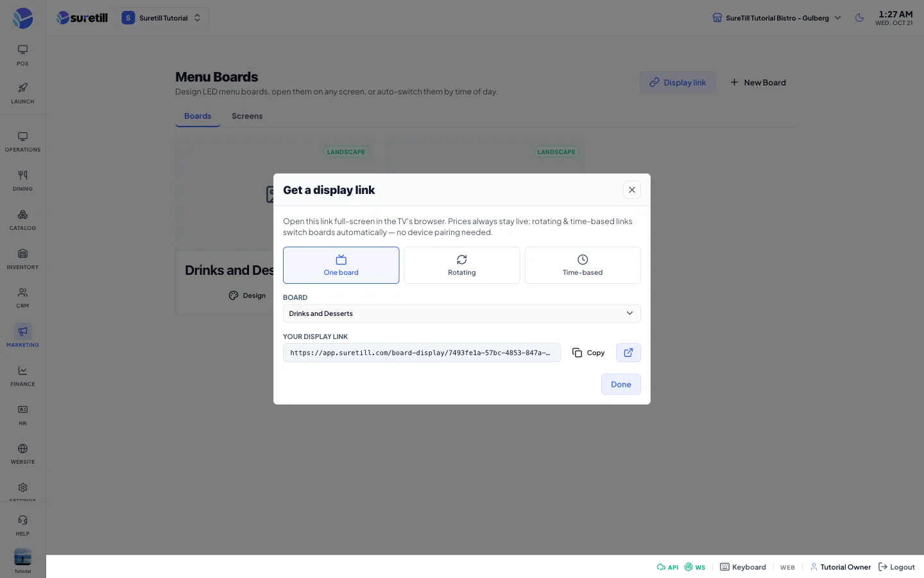Viewport: 924px width, 578px height.
Task: Click the WS connection status indicator
Action: point(694,567)
